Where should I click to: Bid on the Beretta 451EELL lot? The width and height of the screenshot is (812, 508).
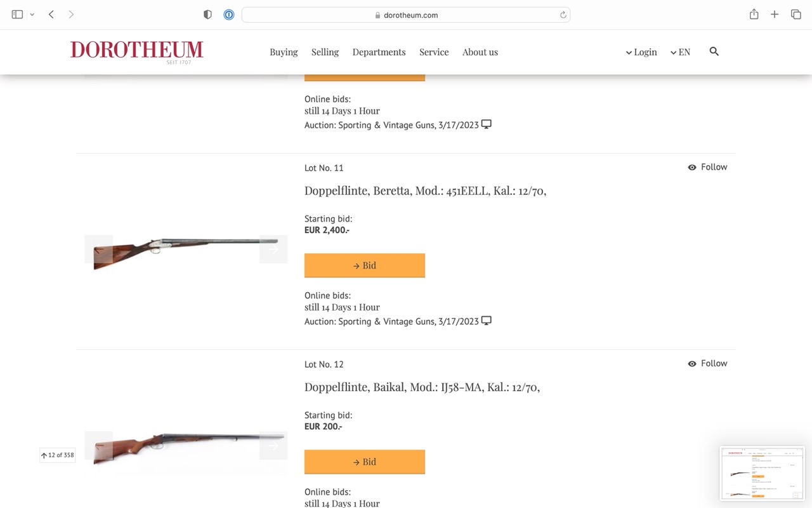pyautogui.click(x=365, y=265)
